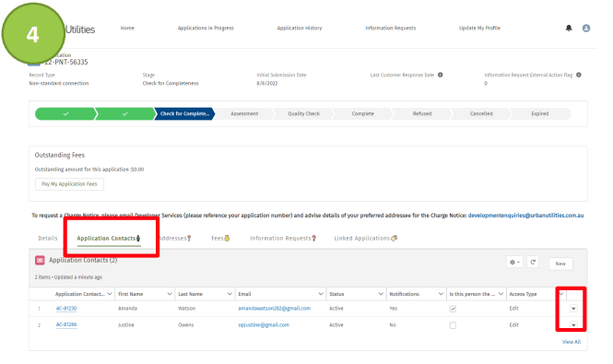This screenshot has height=364, width=613.
Task: Click the '2 items • Updated a minute ago' text
Action: coord(68,277)
